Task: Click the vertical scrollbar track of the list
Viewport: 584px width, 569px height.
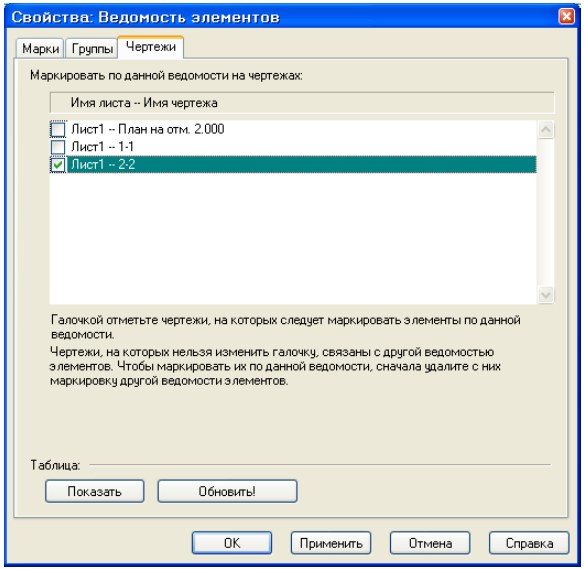Action: tap(546, 212)
